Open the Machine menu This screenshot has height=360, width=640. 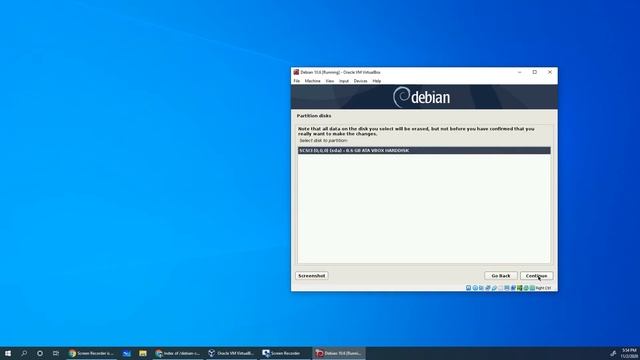313,81
